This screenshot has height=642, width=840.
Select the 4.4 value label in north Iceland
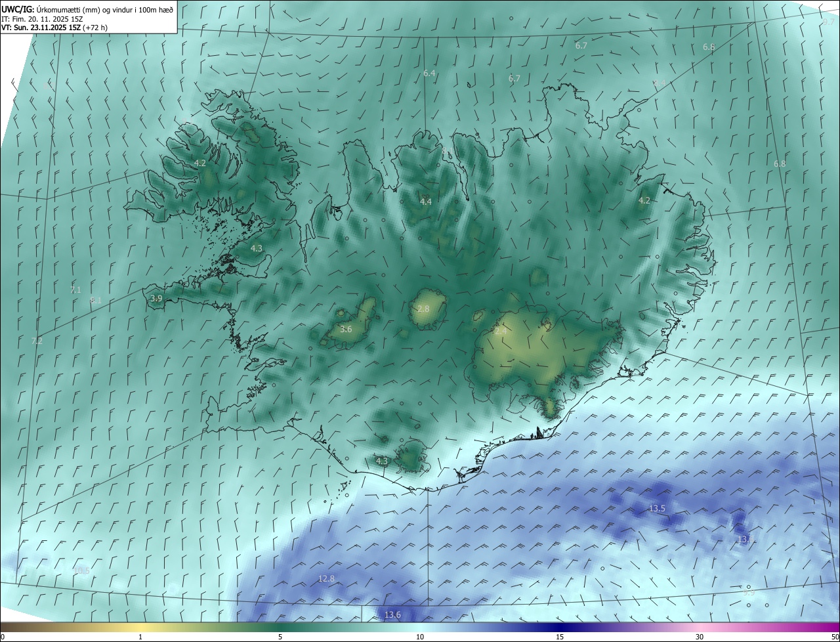[x=425, y=202]
